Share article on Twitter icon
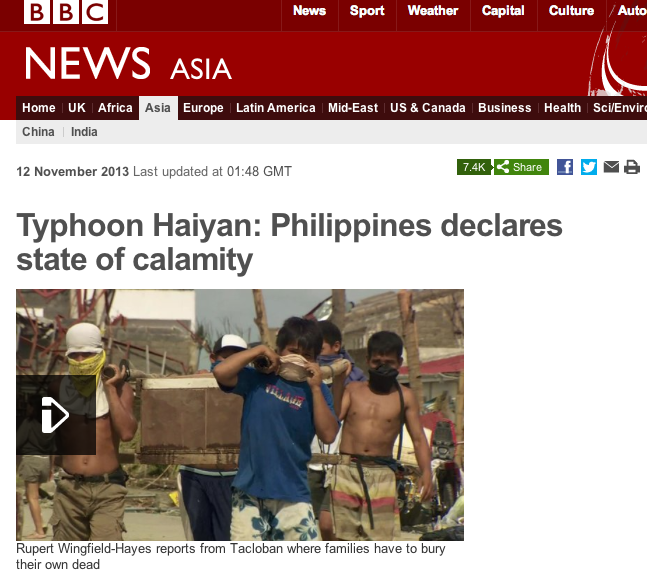Screen dimensions: 647x578 [x=589, y=167]
